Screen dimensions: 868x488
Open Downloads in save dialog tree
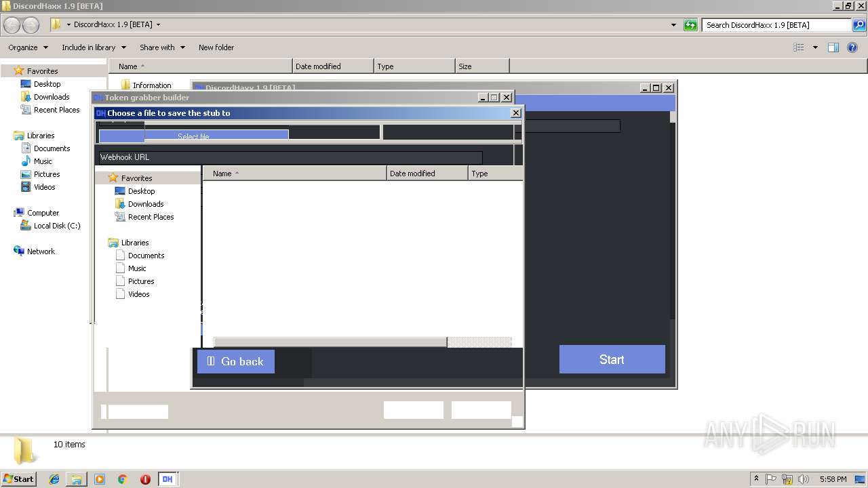pyautogui.click(x=146, y=204)
